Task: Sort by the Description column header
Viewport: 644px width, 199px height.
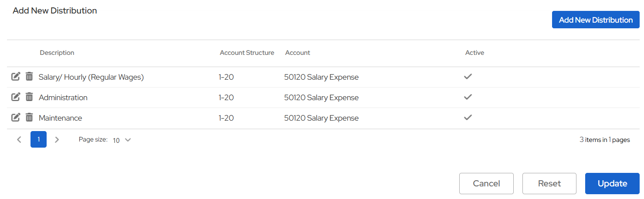Action: (57, 53)
